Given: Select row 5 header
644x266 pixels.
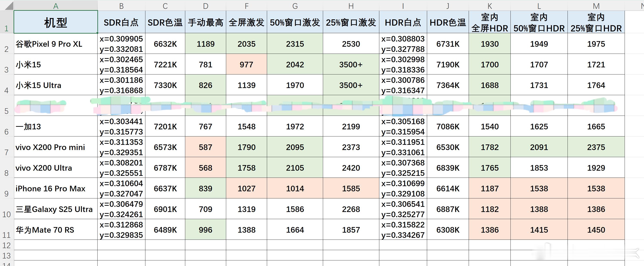Looking at the screenshot, I should click(x=7, y=105).
